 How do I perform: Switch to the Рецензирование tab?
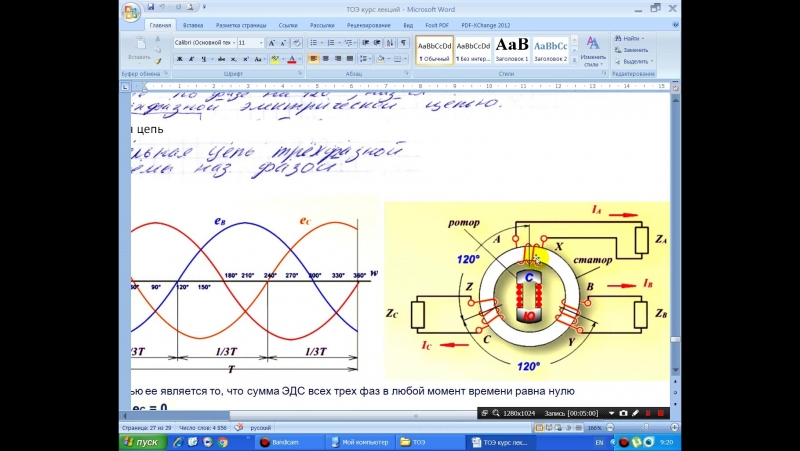(x=368, y=25)
